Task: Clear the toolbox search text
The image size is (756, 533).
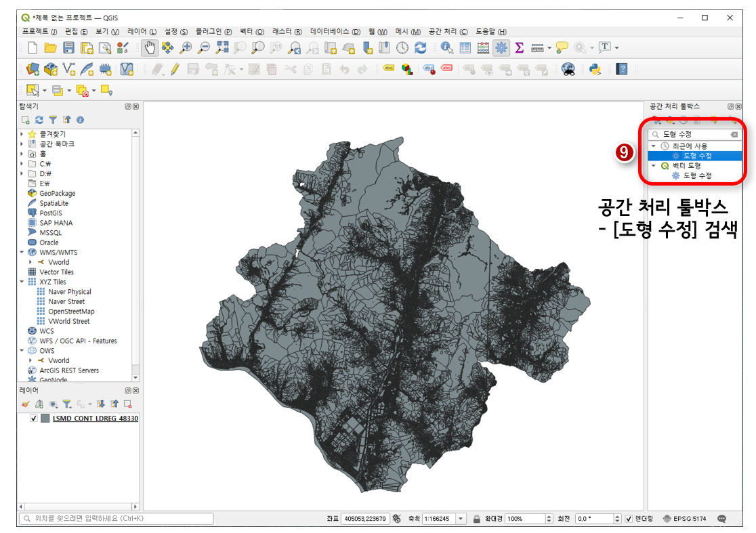Action: click(x=734, y=135)
